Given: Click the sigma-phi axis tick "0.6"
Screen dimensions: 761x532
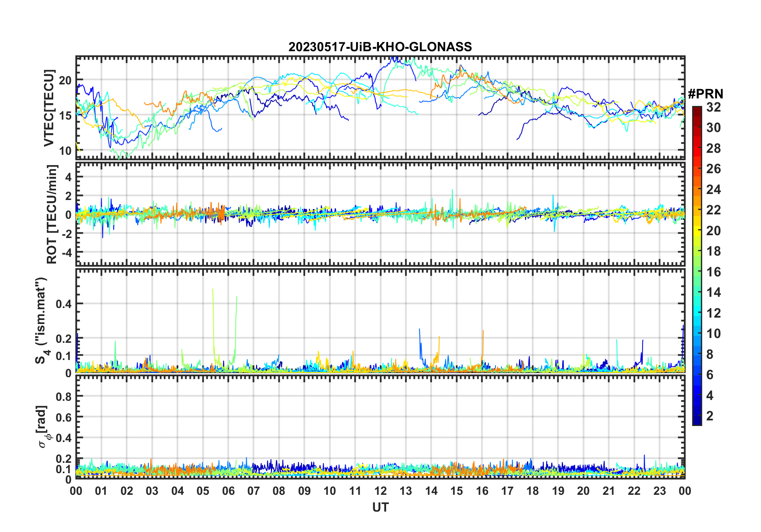Looking at the screenshot, I should (x=64, y=417).
